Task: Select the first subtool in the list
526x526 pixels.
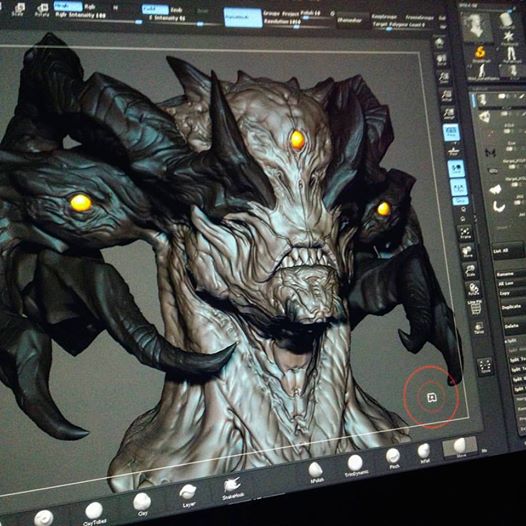Action: (499, 99)
